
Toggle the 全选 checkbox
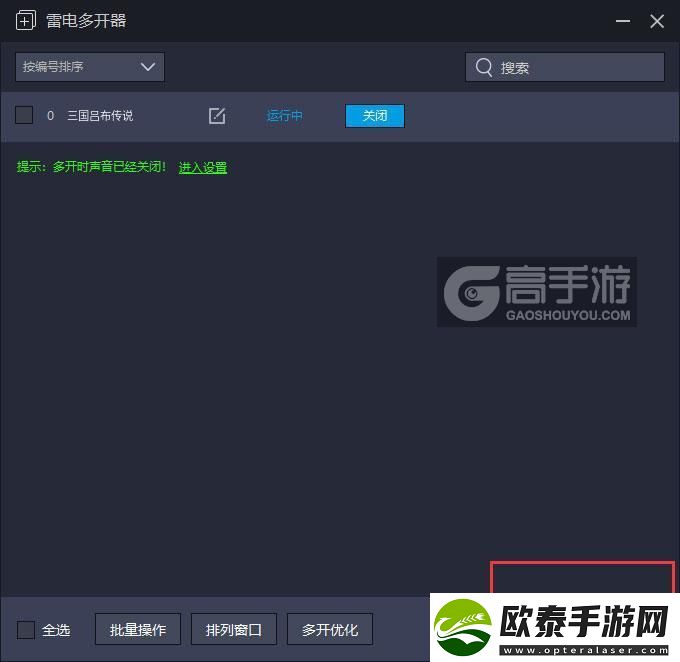(x=26, y=629)
